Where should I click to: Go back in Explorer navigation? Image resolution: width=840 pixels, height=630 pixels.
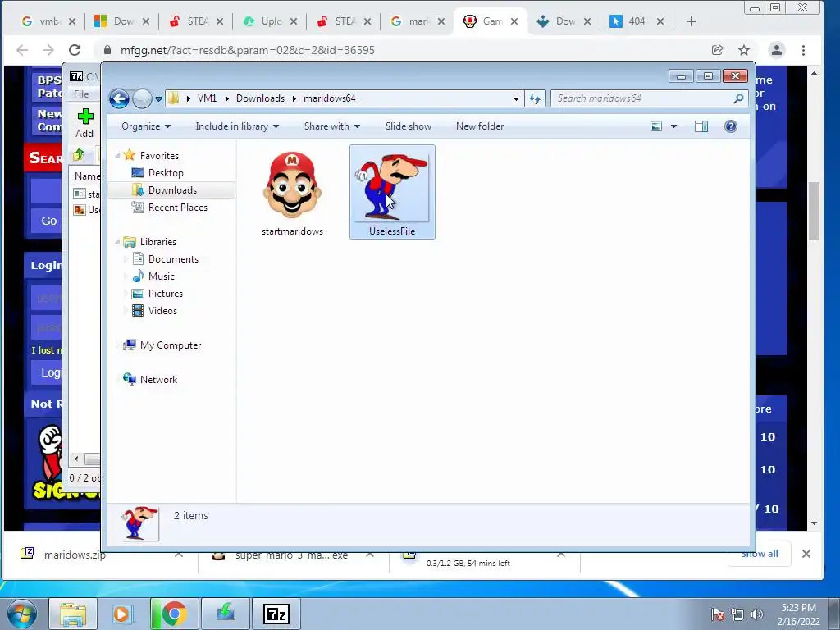pyautogui.click(x=119, y=98)
